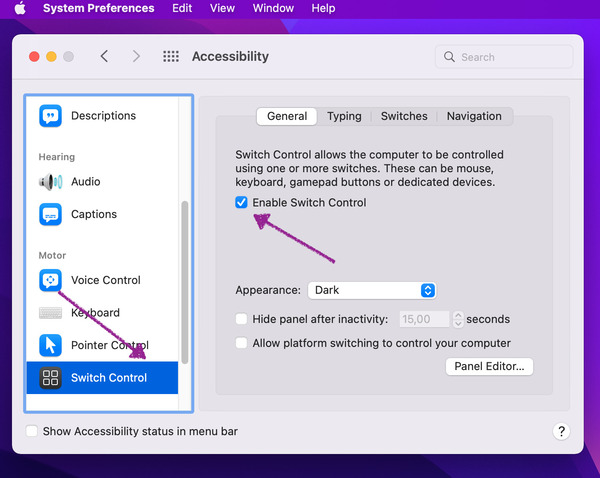Open help with the question mark button

tap(561, 431)
